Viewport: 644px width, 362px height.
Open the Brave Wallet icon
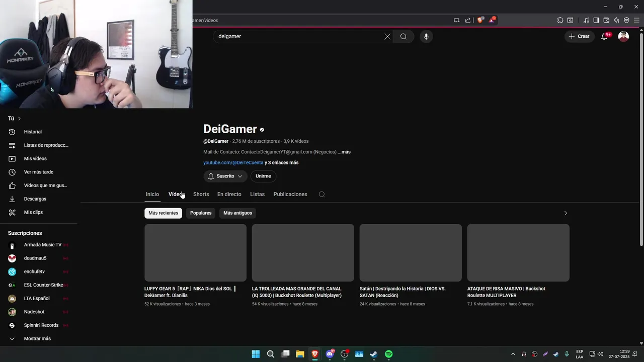[606, 20]
